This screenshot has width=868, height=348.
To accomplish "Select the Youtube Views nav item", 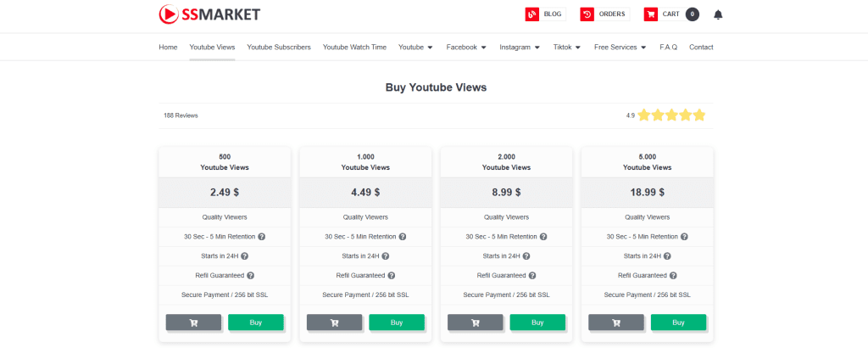I will click(212, 47).
